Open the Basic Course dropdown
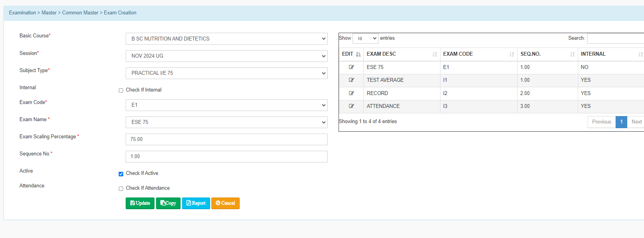Screen dimensions: 644x238 click(x=226, y=39)
